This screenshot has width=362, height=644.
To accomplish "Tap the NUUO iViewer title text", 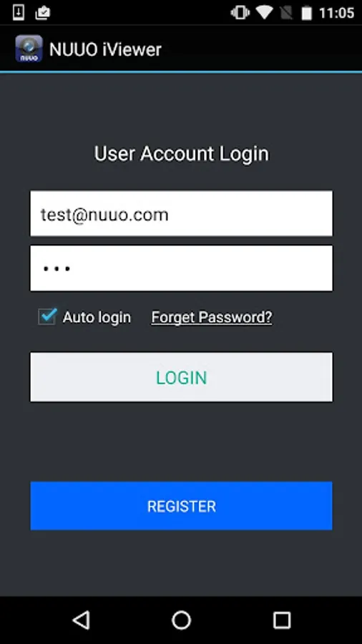I will point(105,49).
